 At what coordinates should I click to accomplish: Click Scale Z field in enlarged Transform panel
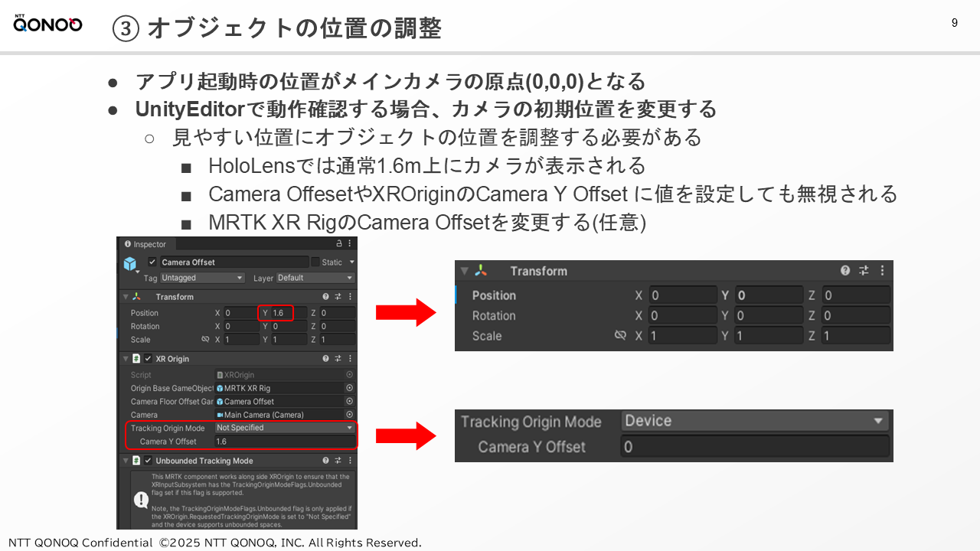(x=856, y=335)
